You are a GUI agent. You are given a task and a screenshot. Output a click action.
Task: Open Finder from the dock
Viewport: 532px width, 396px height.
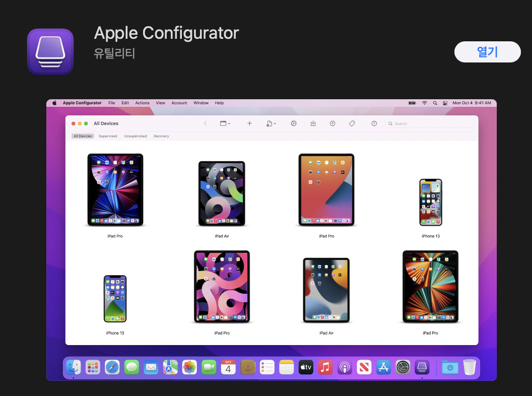coord(73,367)
